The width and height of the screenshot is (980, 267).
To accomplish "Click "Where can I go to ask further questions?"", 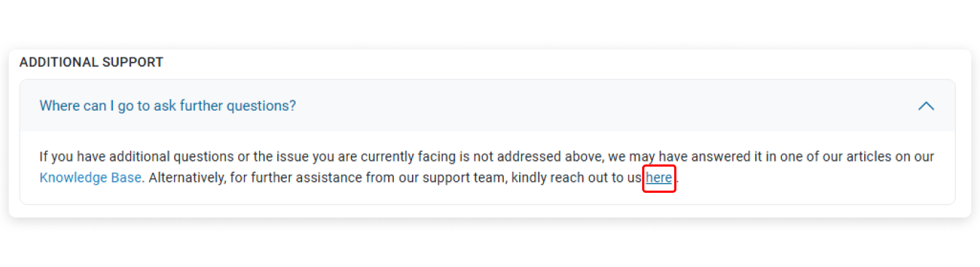I will pos(167,105).
